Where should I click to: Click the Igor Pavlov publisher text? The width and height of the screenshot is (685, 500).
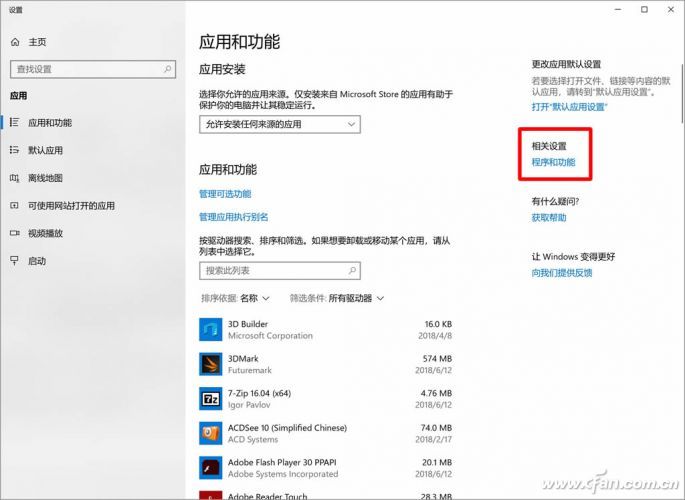click(x=249, y=405)
